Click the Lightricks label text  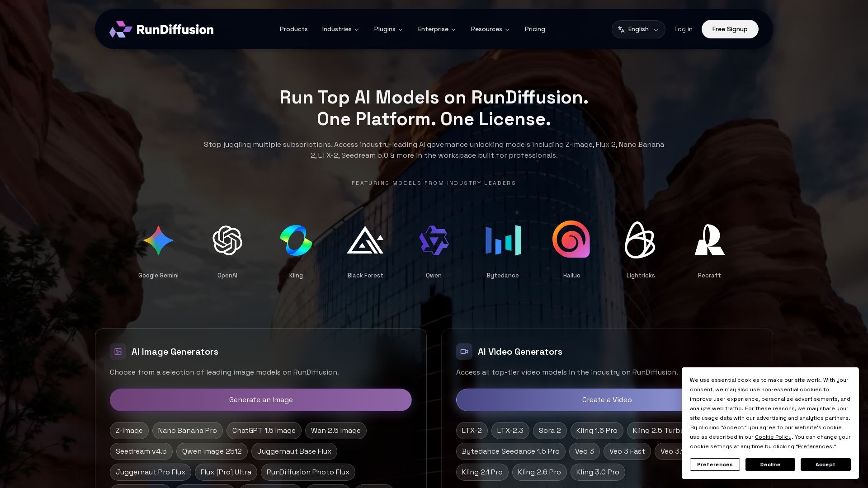tap(641, 276)
